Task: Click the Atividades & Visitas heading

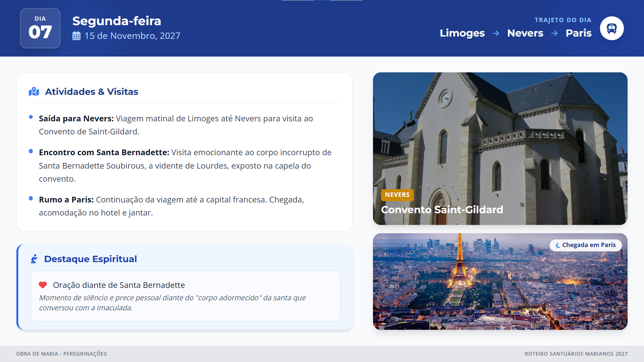Action: click(92, 92)
